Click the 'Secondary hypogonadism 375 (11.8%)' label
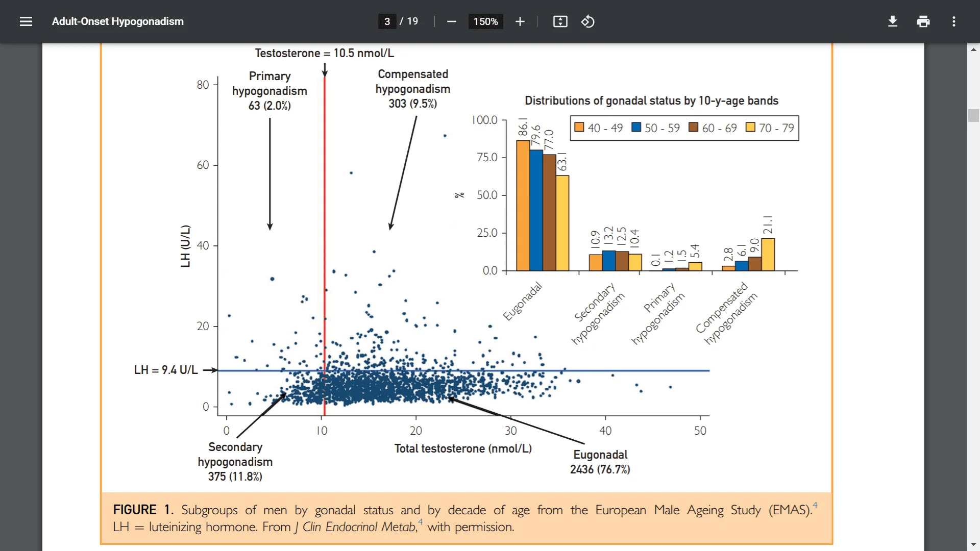 235,462
